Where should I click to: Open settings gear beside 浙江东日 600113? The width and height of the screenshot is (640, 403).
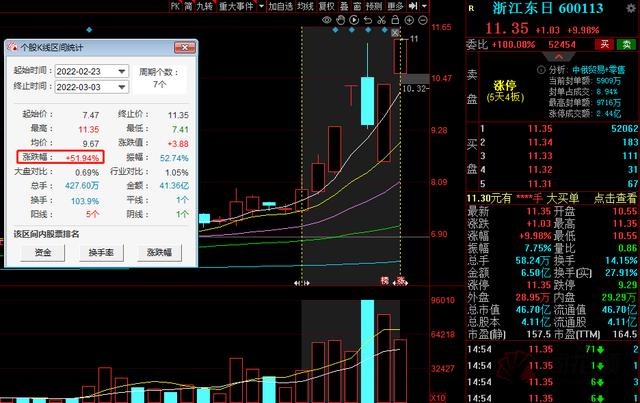click(x=631, y=8)
